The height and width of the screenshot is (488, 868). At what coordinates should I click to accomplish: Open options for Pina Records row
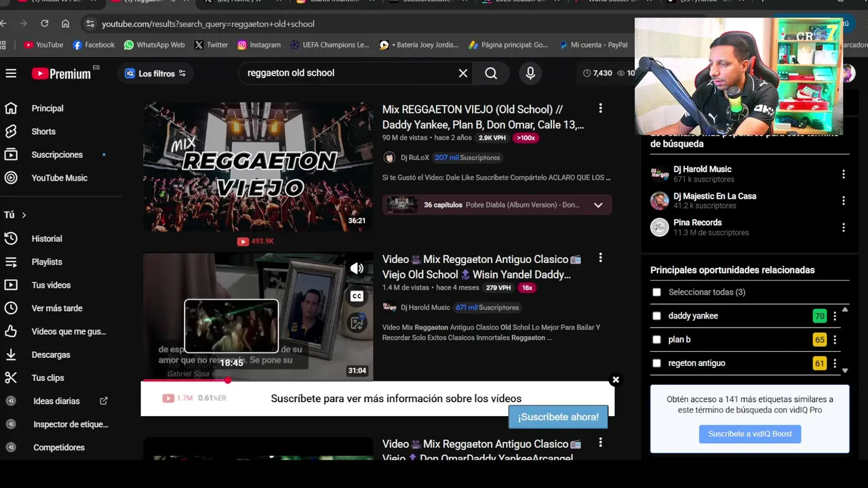coord(844,228)
